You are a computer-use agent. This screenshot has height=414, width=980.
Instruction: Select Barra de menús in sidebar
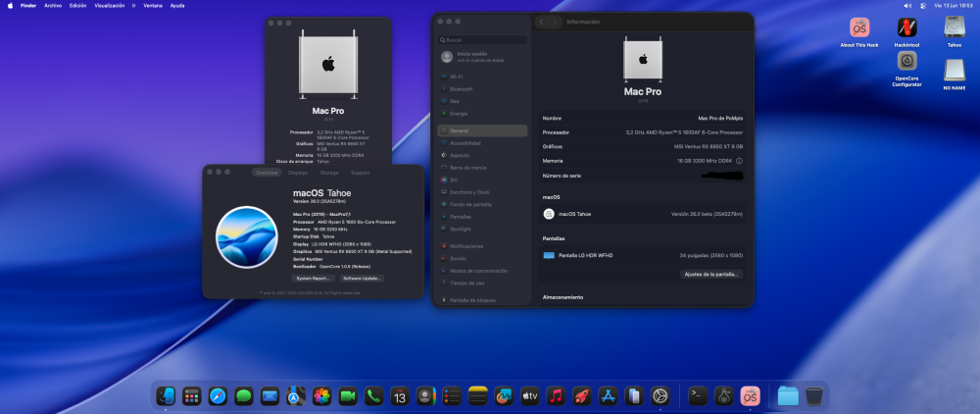click(x=482, y=168)
